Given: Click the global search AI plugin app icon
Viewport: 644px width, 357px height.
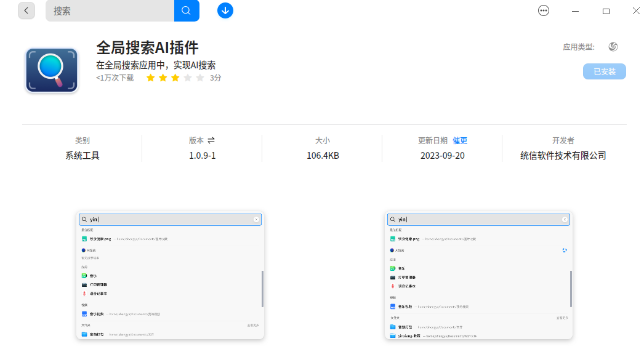Looking at the screenshot, I should [52, 70].
